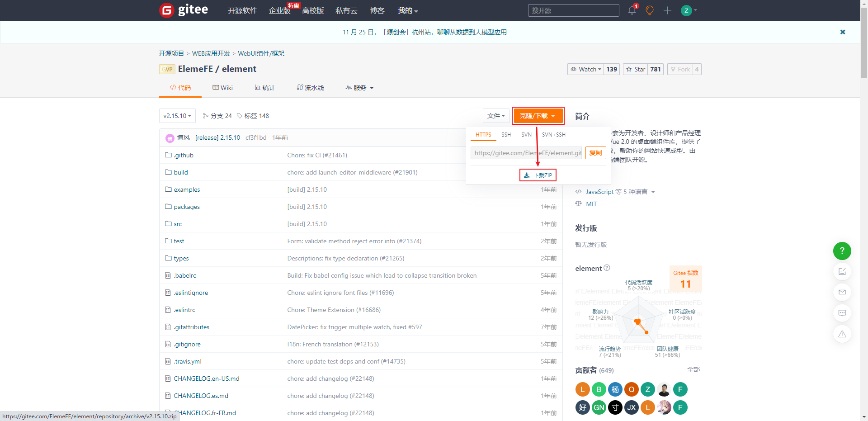This screenshot has height=421, width=868.
Task: Click contributor avatar 好
Action: coord(582,407)
